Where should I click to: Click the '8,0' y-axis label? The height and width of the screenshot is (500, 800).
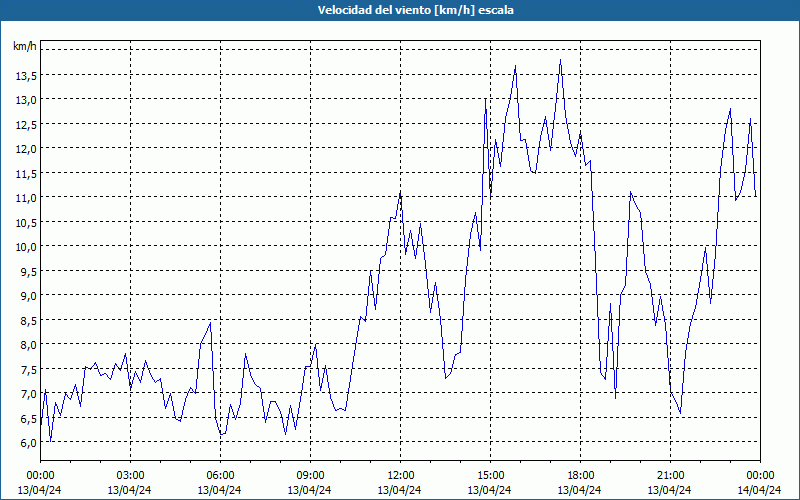click(28, 345)
